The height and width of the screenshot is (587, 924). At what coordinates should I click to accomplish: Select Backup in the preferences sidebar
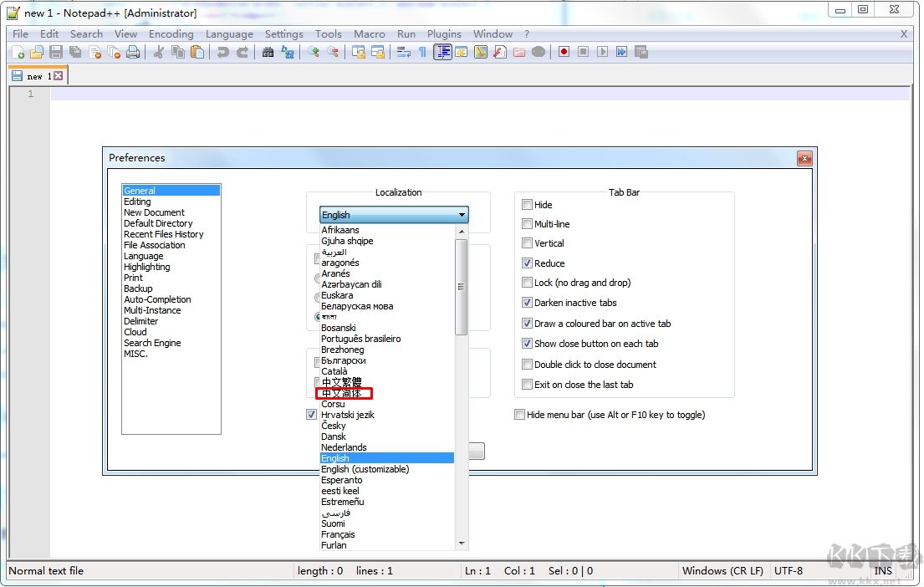coord(138,288)
